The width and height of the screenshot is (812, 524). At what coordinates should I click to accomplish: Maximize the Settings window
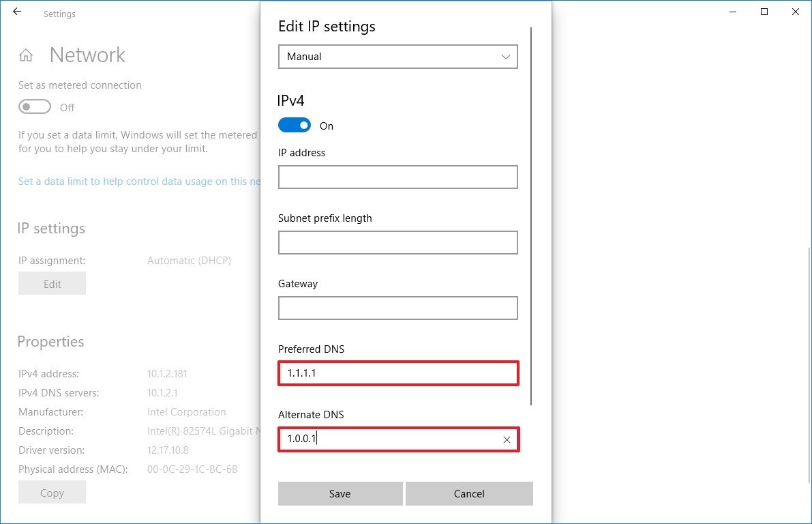click(764, 12)
